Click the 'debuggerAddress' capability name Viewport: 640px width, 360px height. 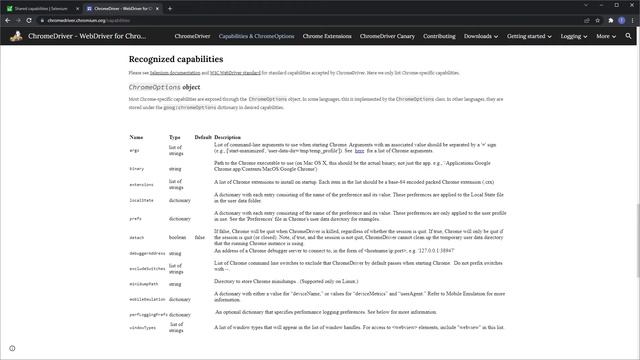pyautogui.click(x=147, y=253)
